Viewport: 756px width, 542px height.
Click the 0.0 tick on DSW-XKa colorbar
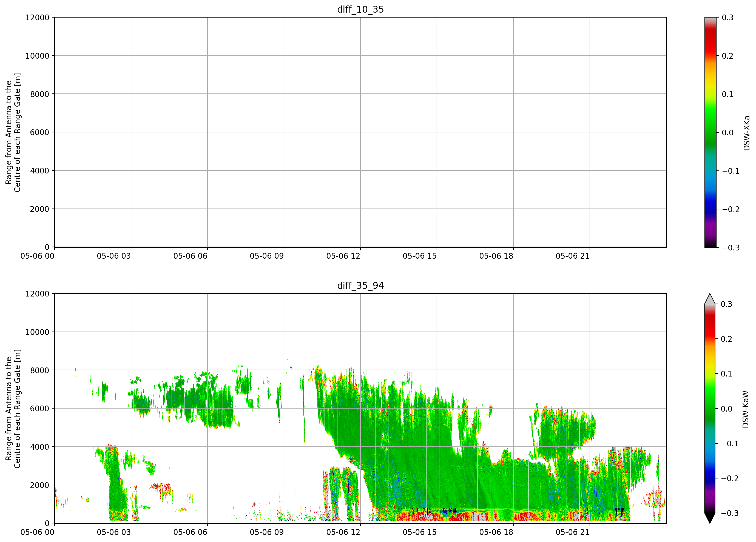coord(728,132)
